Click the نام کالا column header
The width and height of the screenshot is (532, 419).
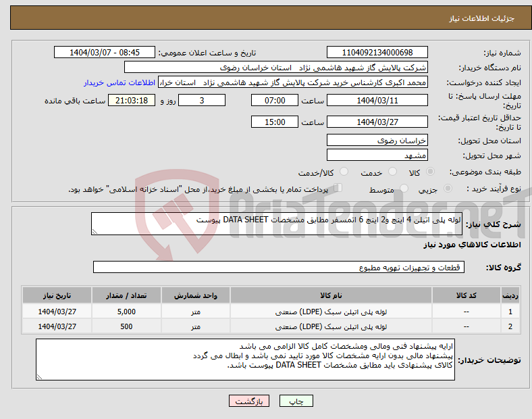click(x=331, y=295)
